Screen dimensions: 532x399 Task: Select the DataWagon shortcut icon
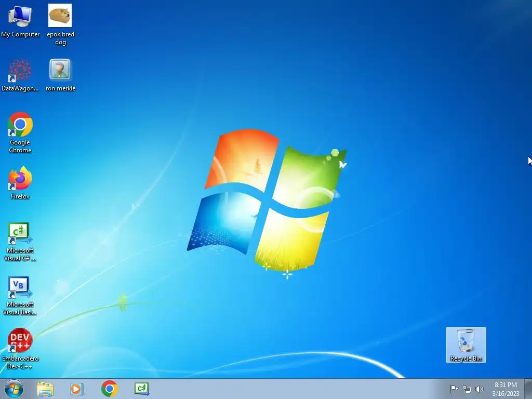coord(20,75)
